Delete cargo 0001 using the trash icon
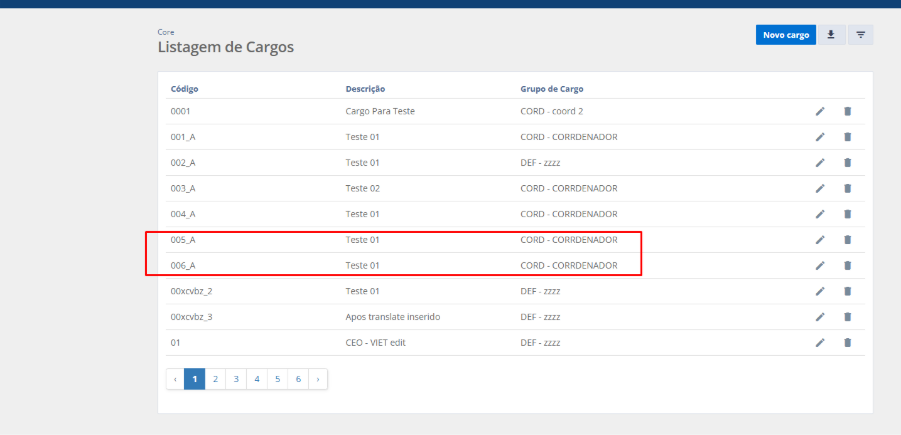901x435 pixels. point(847,111)
